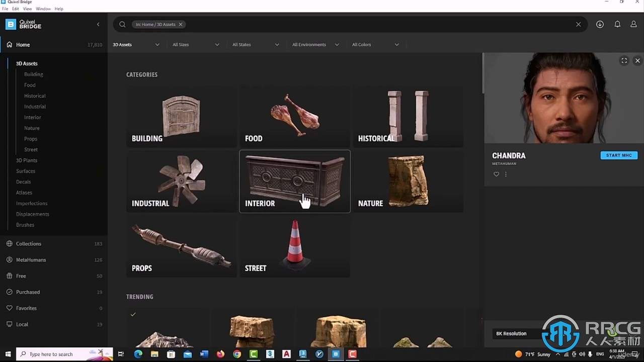The image size is (644, 362).
Task: Open Brushes in the sidebar
Action: [25, 225]
